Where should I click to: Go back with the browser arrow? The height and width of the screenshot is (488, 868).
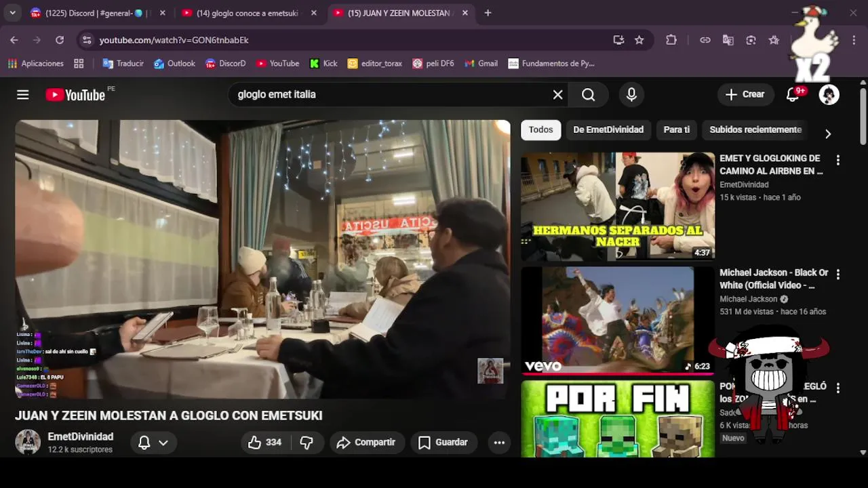14,40
